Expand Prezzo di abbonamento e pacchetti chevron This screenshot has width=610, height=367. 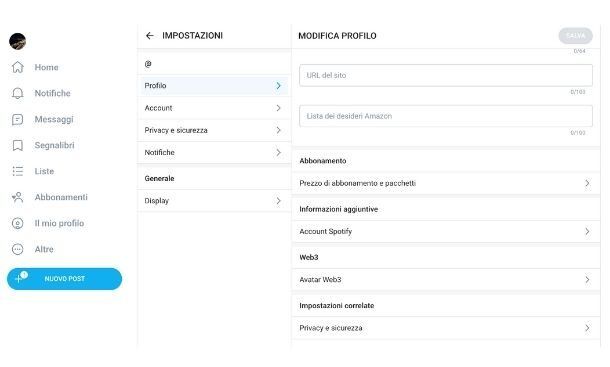point(587,183)
